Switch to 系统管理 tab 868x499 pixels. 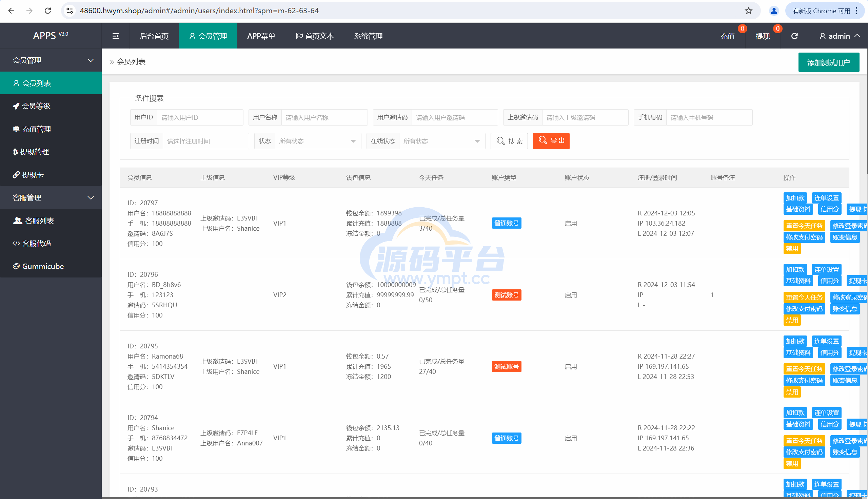[368, 36]
